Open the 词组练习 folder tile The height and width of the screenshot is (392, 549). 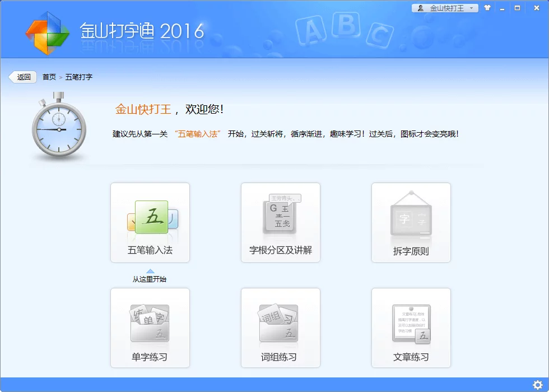pyautogui.click(x=281, y=328)
